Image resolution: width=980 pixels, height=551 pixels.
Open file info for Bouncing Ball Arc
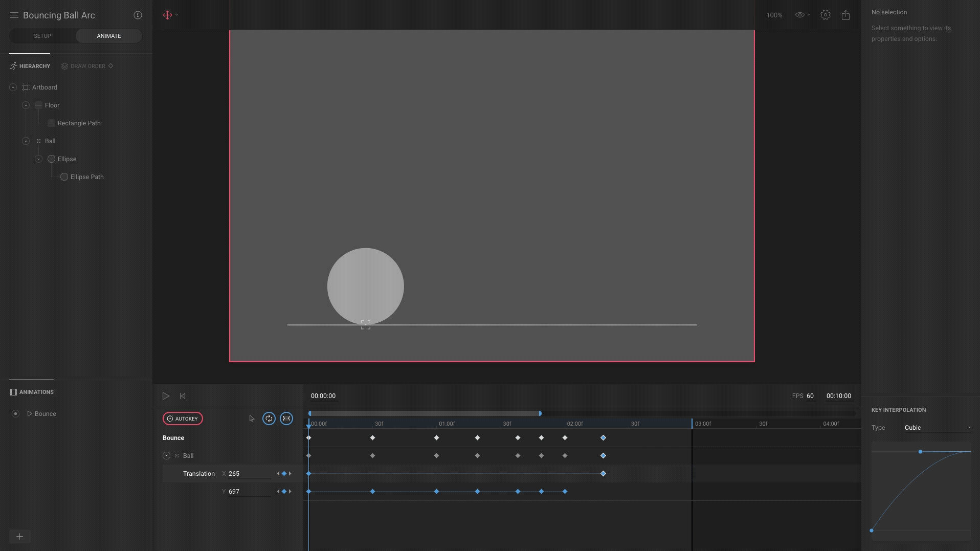138,15
